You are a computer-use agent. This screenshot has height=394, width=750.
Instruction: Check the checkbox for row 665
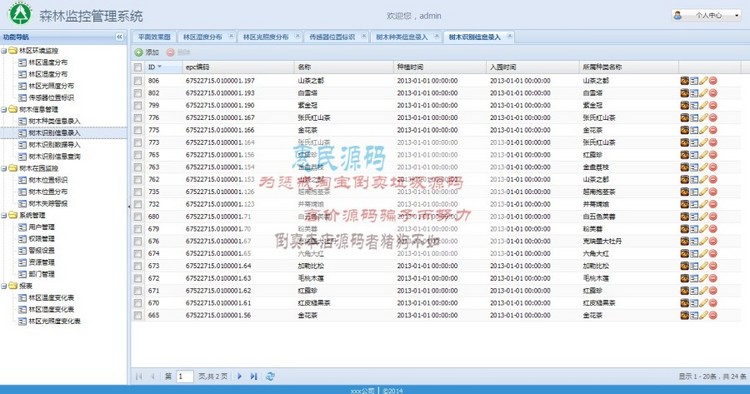pyautogui.click(x=138, y=315)
